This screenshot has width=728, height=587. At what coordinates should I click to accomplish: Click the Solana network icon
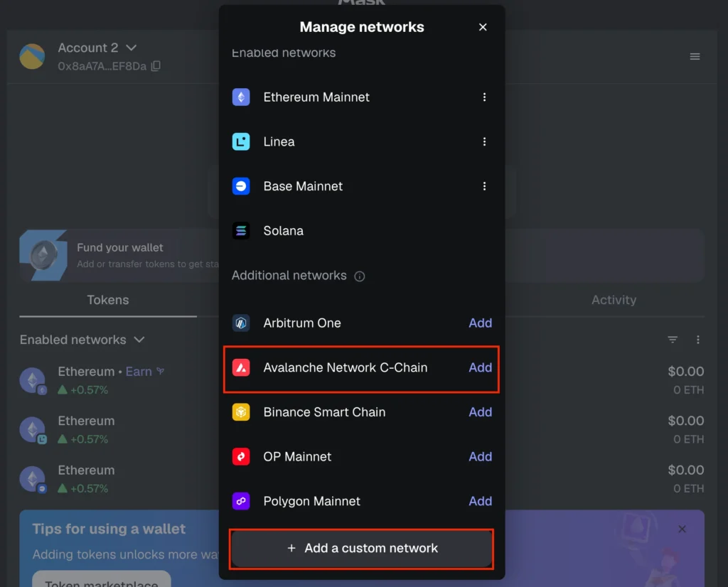[241, 231]
